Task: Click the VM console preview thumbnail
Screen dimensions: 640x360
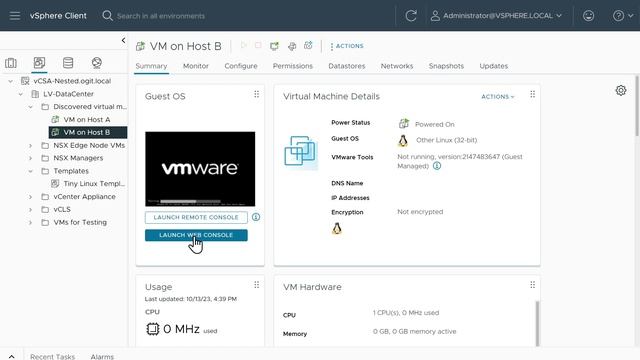Action: click(x=200, y=169)
